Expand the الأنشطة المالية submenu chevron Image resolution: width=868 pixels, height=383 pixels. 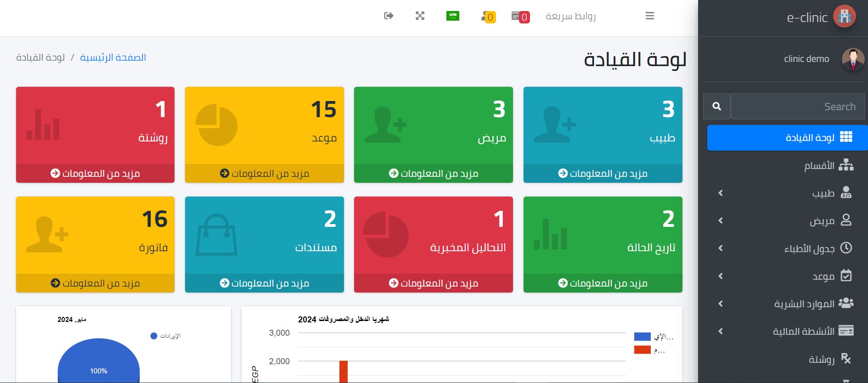[721, 331]
